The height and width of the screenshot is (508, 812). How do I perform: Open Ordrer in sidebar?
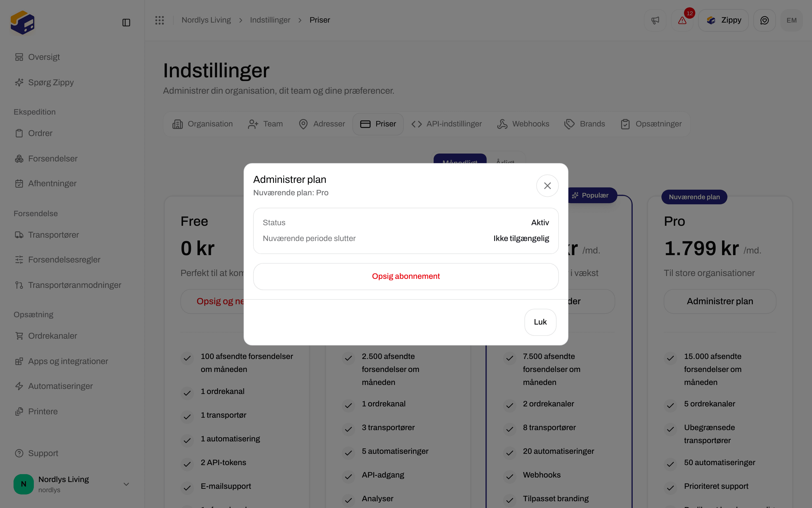click(72, 133)
